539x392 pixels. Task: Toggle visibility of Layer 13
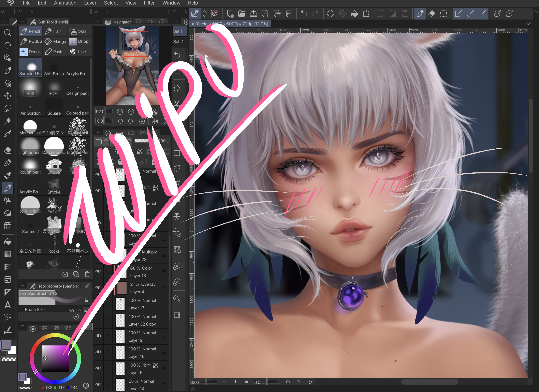tap(98, 271)
